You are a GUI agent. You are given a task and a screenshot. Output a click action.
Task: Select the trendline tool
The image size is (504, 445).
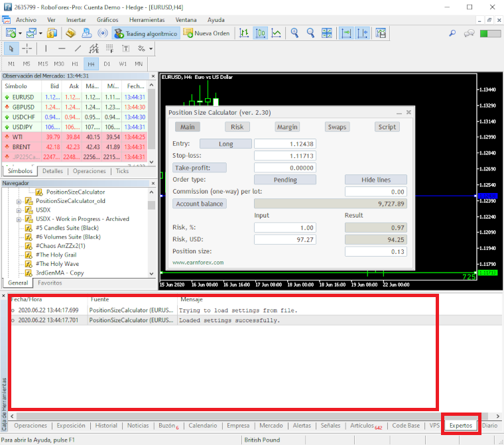click(x=78, y=48)
